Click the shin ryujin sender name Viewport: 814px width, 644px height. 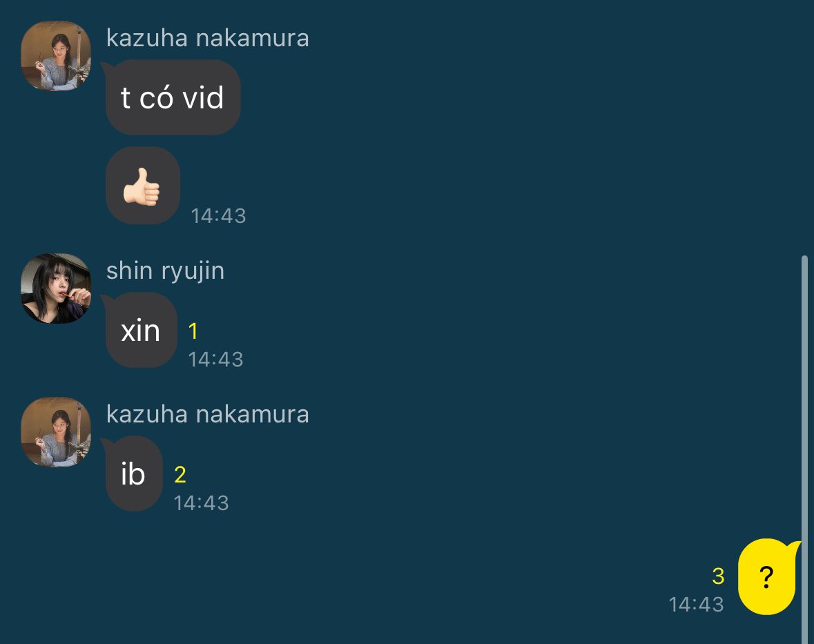coord(165,271)
